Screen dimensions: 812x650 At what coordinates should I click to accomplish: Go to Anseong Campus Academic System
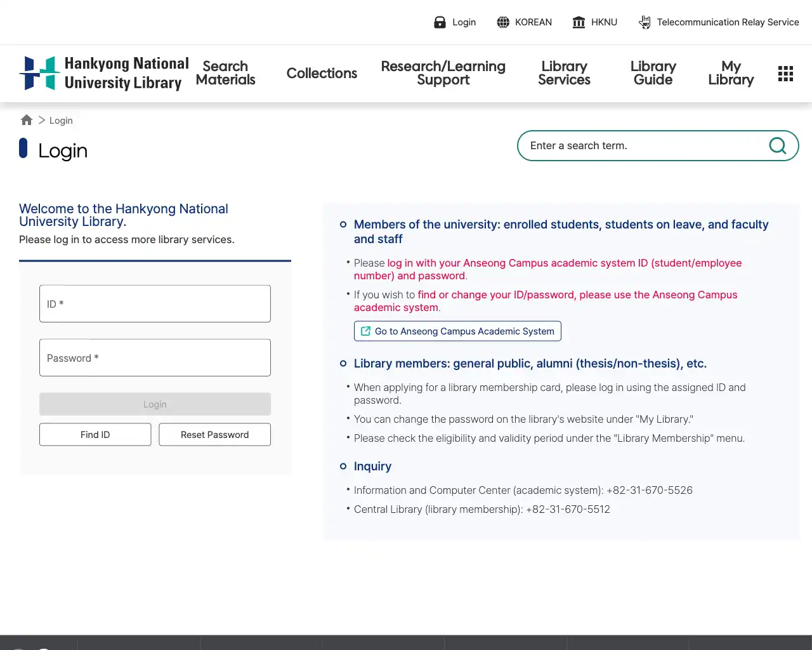point(457,331)
